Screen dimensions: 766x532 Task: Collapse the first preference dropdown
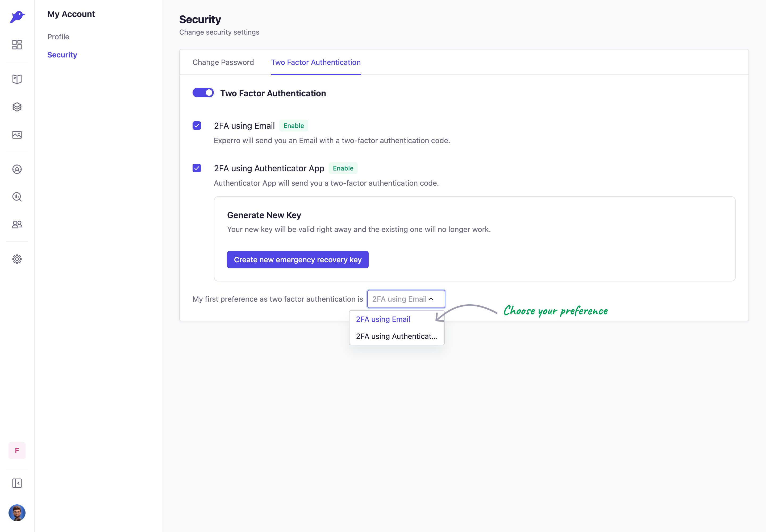point(406,299)
